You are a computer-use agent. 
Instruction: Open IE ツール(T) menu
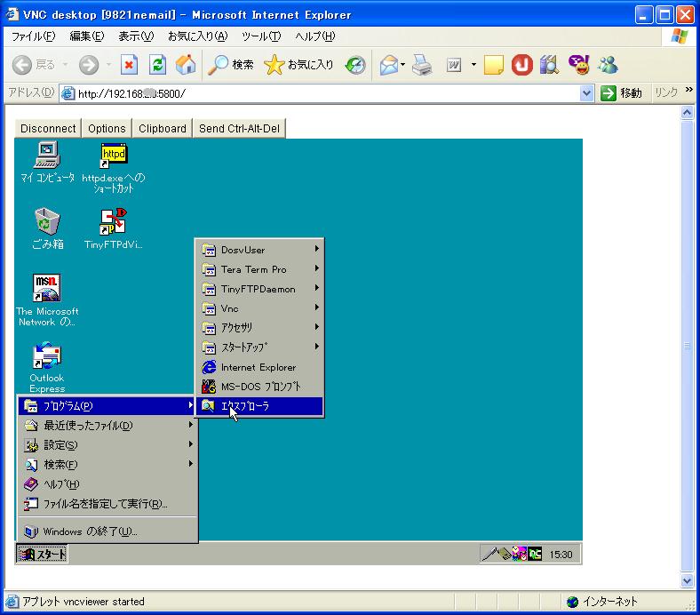pyautogui.click(x=261, y=36)
